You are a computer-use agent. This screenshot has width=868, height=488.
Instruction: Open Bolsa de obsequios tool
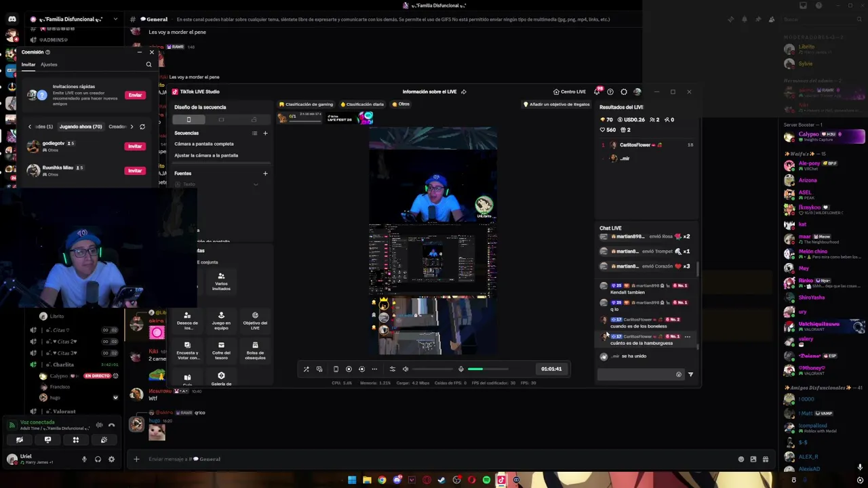[x=255, y=350]
